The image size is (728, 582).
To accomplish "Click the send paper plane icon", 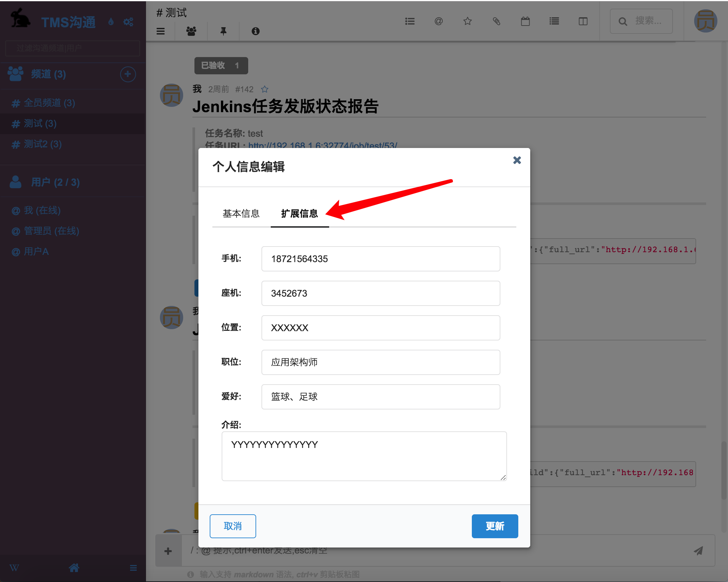I will click(x=698, y=551).
